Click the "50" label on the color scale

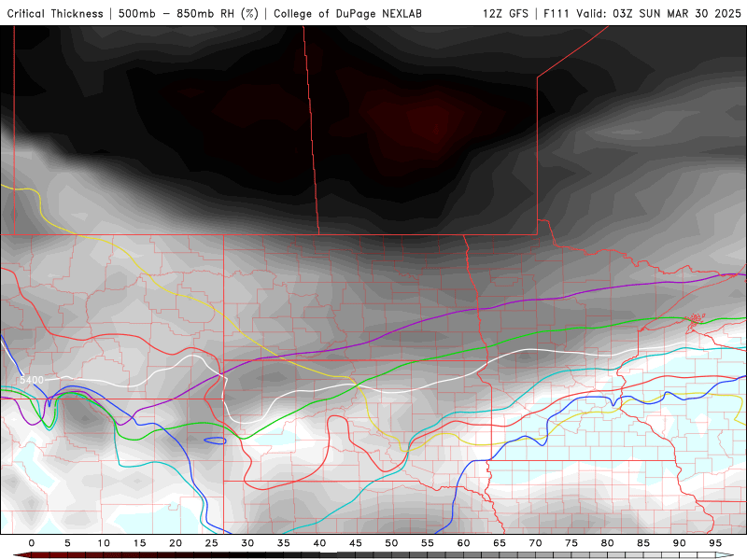tap(391, 543)
